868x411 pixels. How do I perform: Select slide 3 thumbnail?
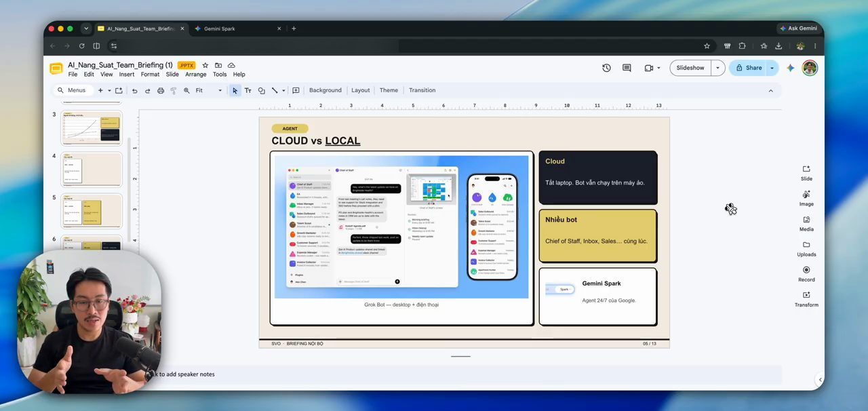coord(92,129)
